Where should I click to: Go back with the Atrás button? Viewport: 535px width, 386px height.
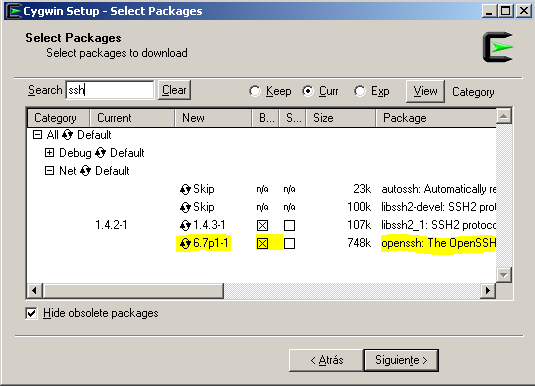tap(326, 360)
